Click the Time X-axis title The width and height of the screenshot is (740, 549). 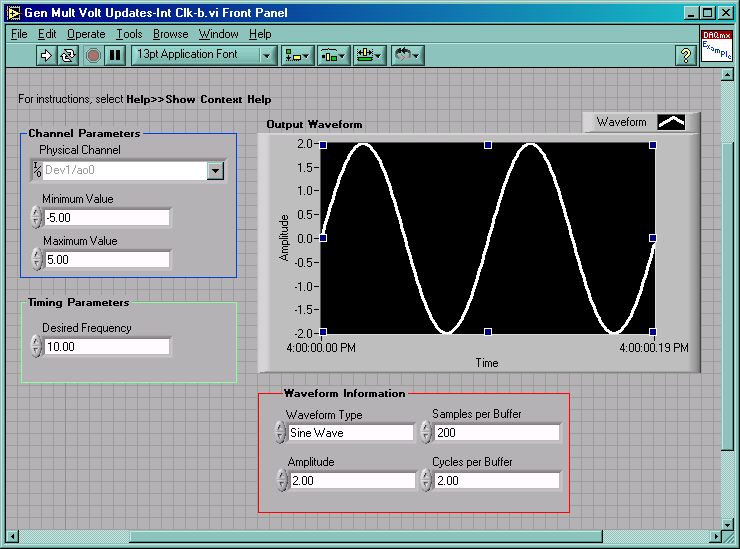(x=487, y=363)
